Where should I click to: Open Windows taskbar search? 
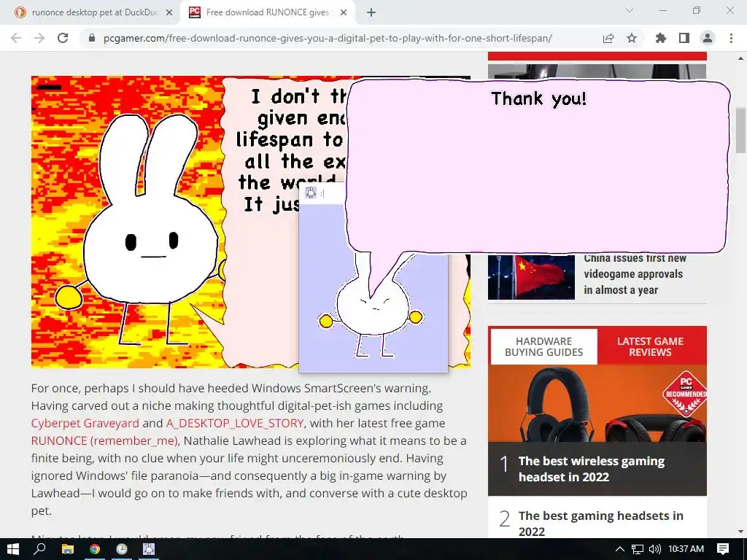40,549
